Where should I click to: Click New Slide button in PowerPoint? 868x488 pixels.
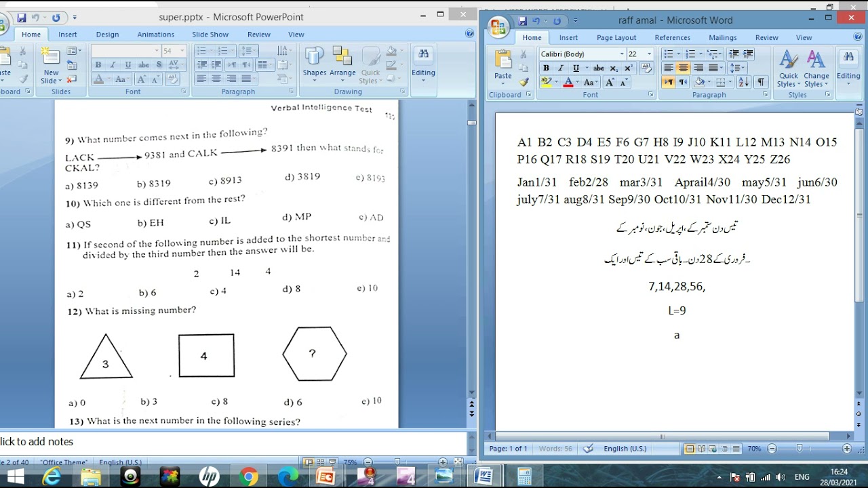(x=51, y=65)
